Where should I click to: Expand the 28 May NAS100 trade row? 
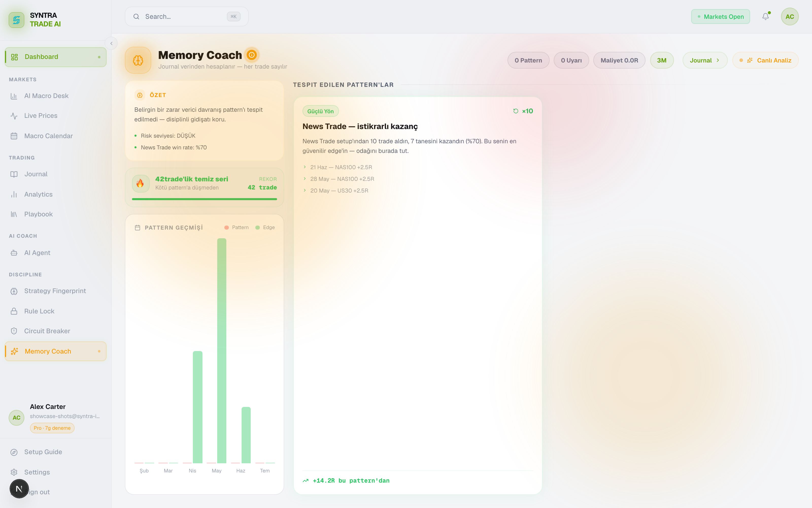coord(339,179)
